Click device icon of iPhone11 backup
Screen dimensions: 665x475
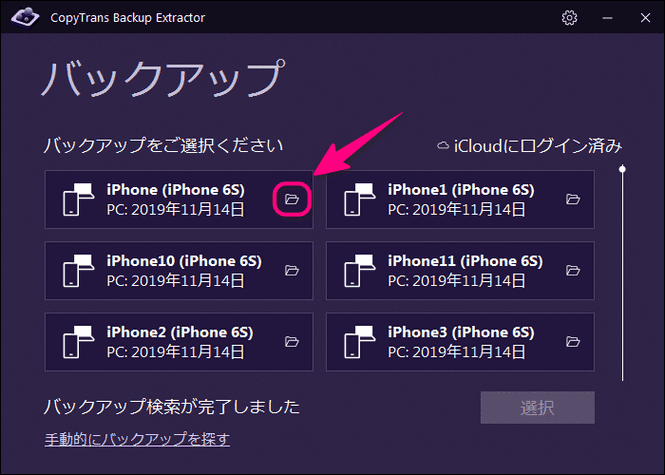(360, 271)
